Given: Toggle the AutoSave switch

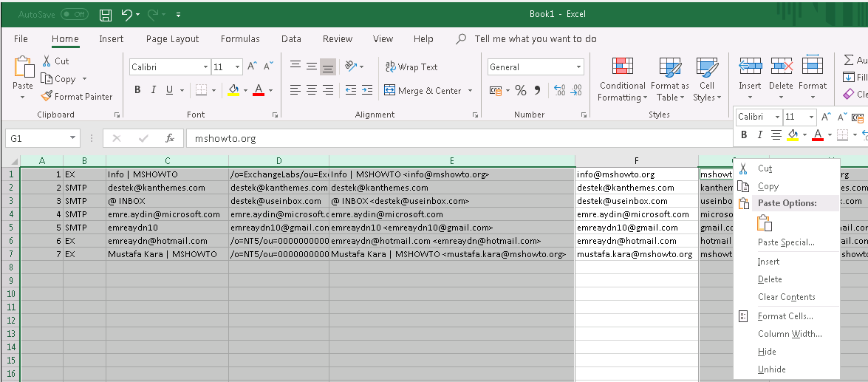Looking at the screenshot, I should pos(75,14).
